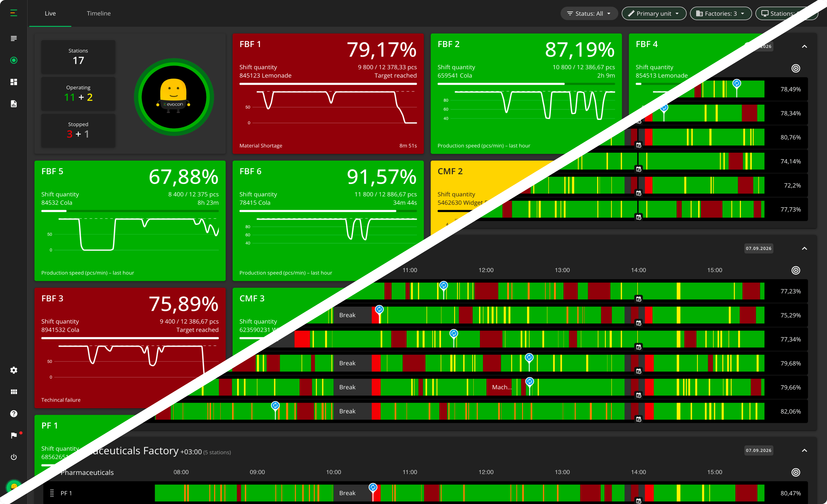Switch to the Timeline tab
The height and width of the screenshot is (504, 827).
[99, 13]
